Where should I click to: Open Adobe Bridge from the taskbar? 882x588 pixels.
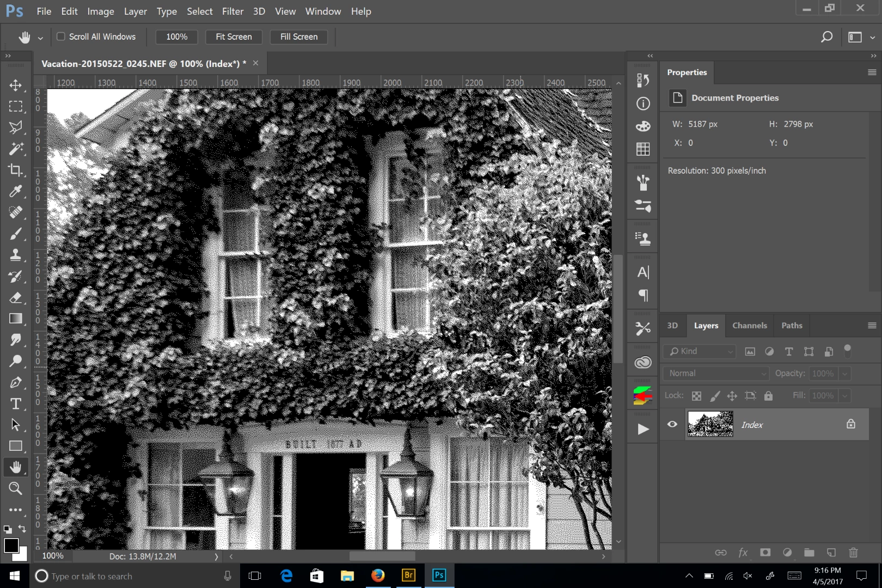(408, 575)
